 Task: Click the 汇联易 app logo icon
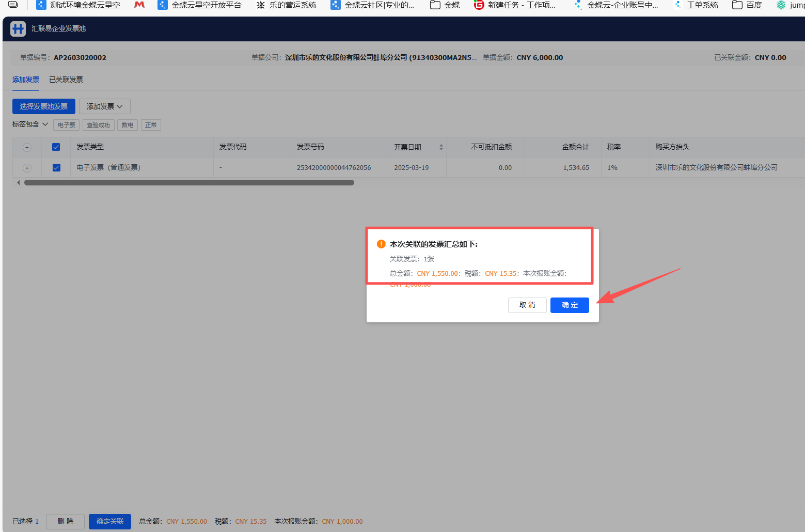click(x=18, y=29)
